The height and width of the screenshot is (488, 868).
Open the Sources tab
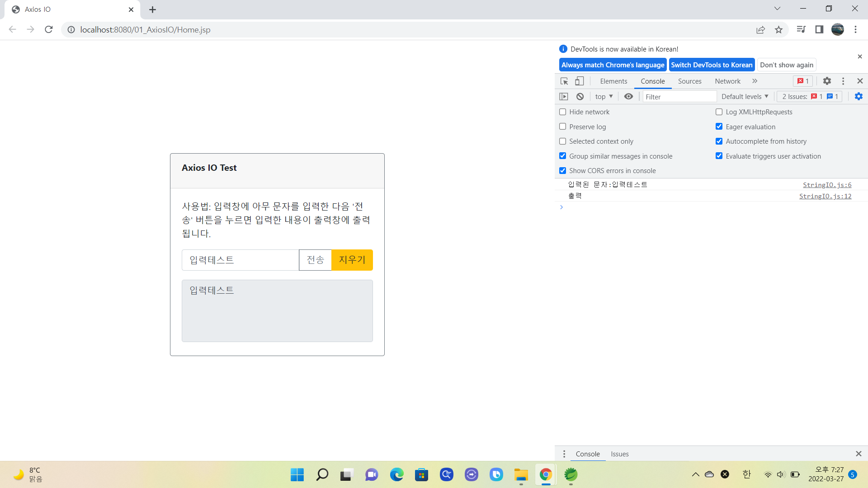[689, 81]
